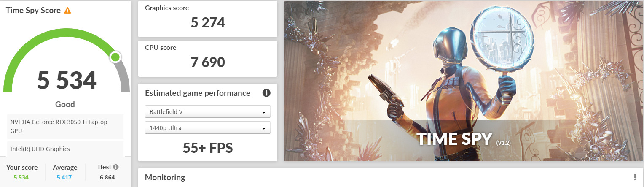
Task: Click the Average score value 5 417
Action: click(64, 177)
